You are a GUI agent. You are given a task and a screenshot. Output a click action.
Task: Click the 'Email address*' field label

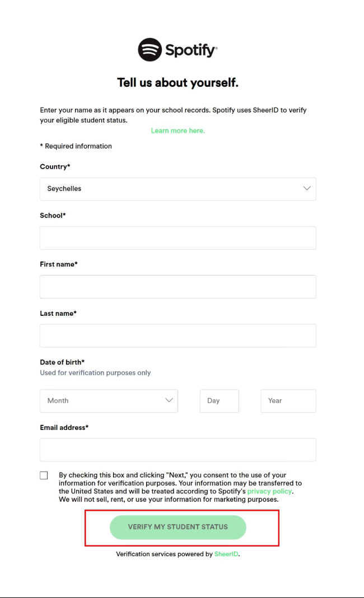64,428
